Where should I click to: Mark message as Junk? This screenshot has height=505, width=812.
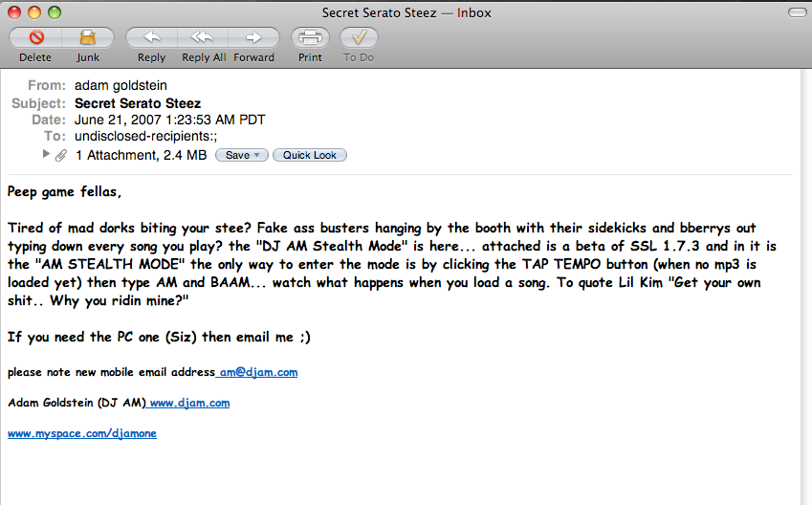point(88,37)
